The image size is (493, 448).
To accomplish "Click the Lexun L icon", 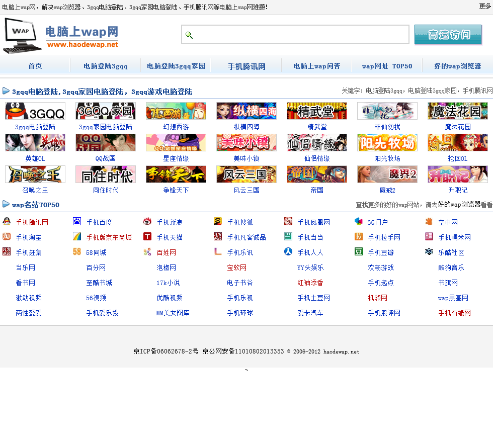I will pyautogui.click(x=218, y=251).
